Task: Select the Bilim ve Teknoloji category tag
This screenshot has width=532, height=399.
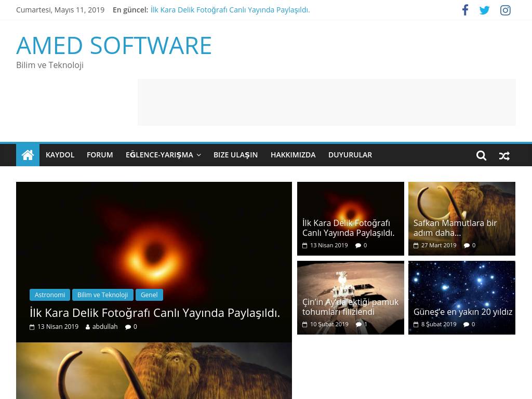Action: tap(102, 295)
